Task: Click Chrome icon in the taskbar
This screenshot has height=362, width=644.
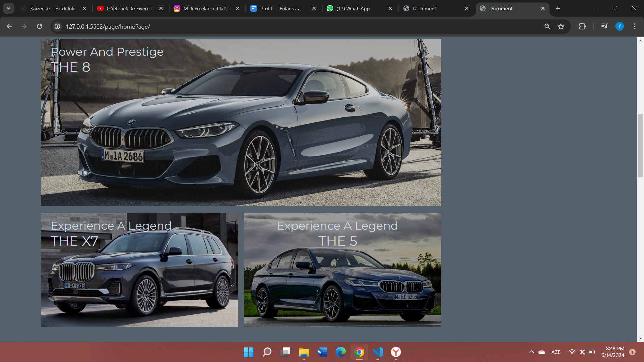Action: [x=359, y=352]
